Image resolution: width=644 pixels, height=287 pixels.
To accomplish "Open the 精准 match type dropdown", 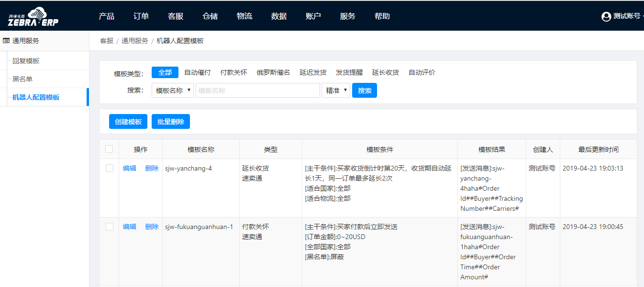I will pyautogui.click(x=336, y=91).
